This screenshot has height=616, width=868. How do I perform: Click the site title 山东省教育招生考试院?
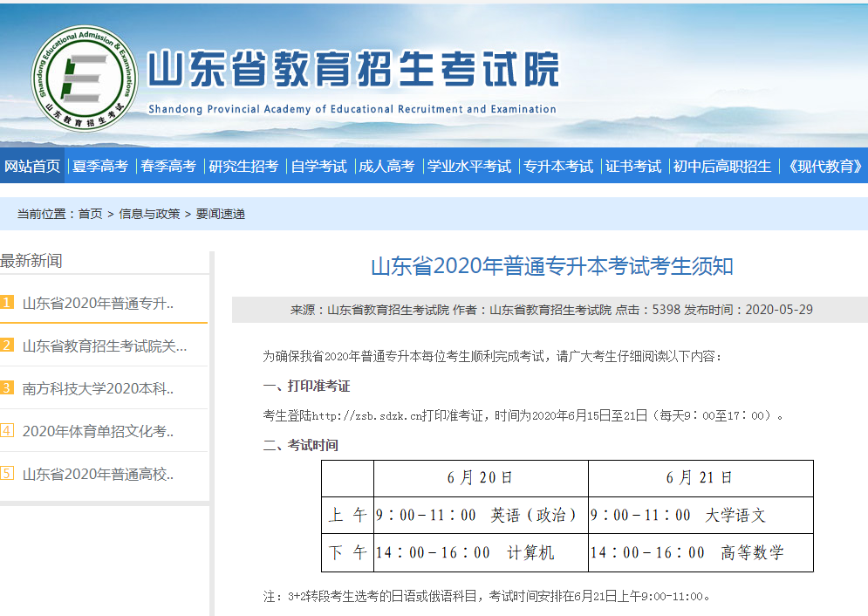coord(353,69)
